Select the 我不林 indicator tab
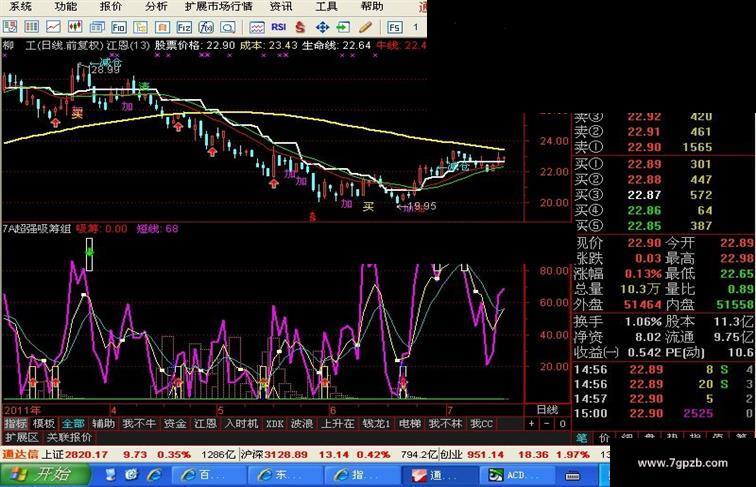This screenshot has width=756, height=487. [446, 423]
